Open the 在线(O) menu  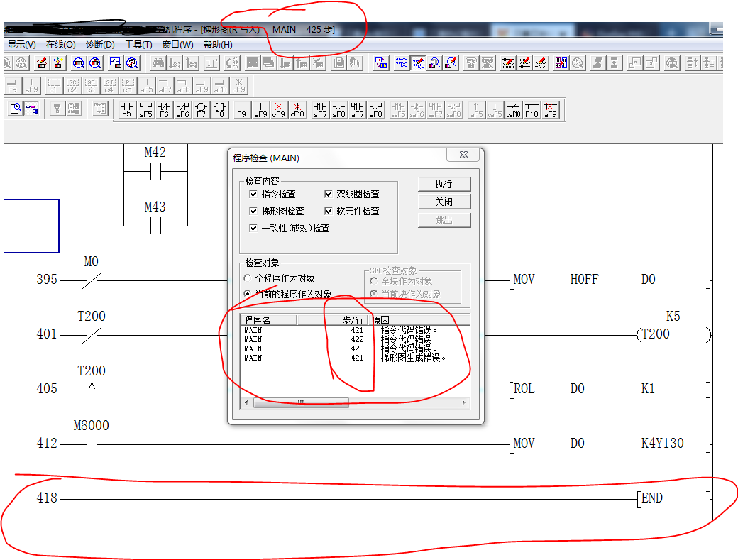(61, 45)
